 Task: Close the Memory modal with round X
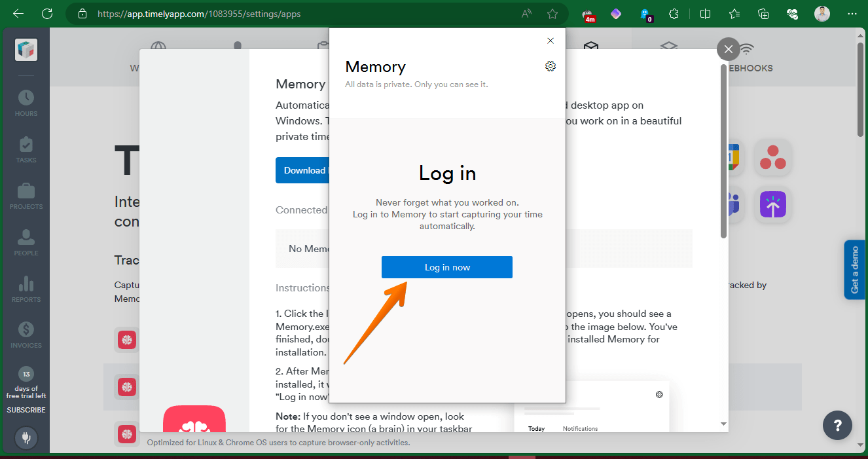pos(728,49)
